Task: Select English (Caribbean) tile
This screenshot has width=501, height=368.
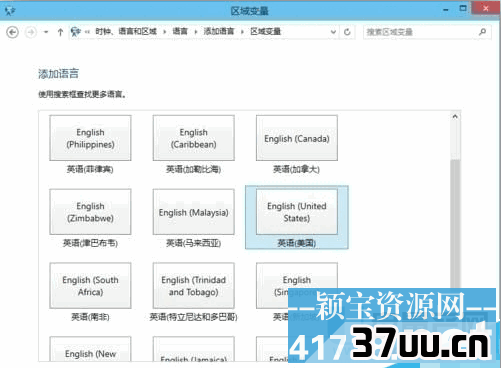Action: pyautogui.click(x=194, y=138)
